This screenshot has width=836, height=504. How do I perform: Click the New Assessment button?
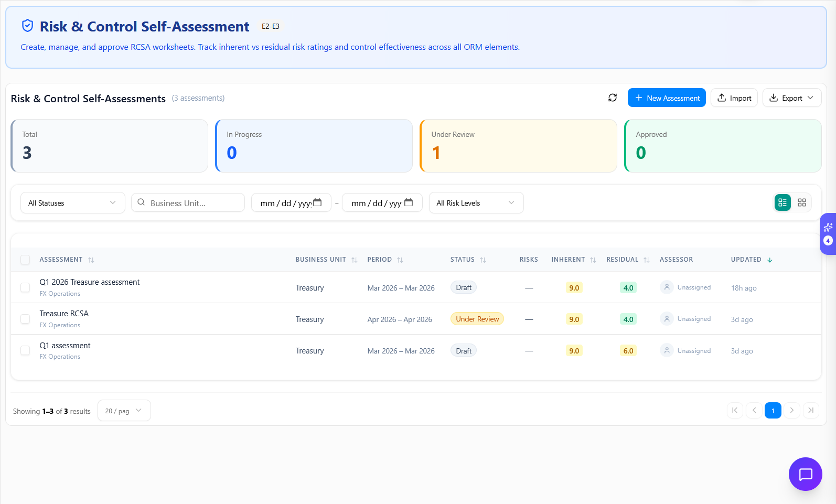pyautogui.click(x=666, y=98)
